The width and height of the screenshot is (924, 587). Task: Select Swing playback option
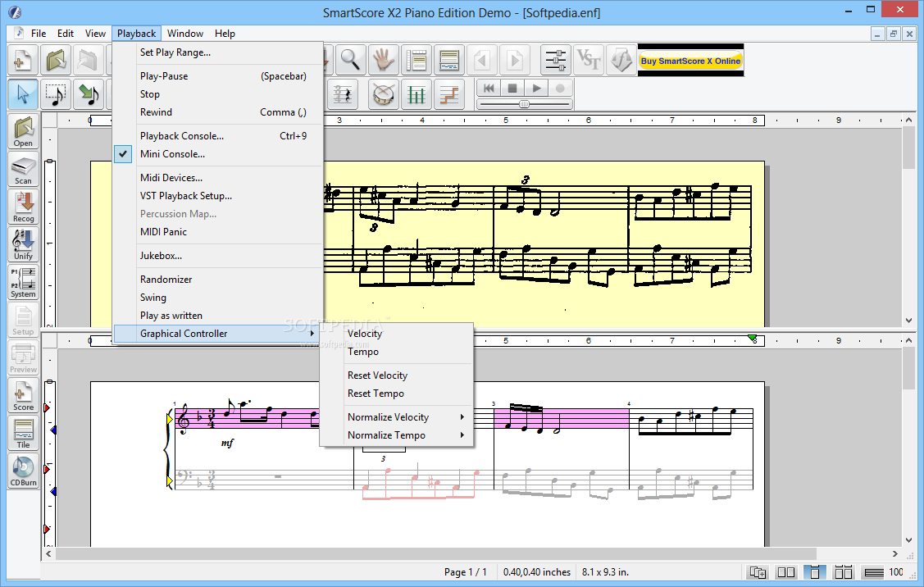point(218,298)
